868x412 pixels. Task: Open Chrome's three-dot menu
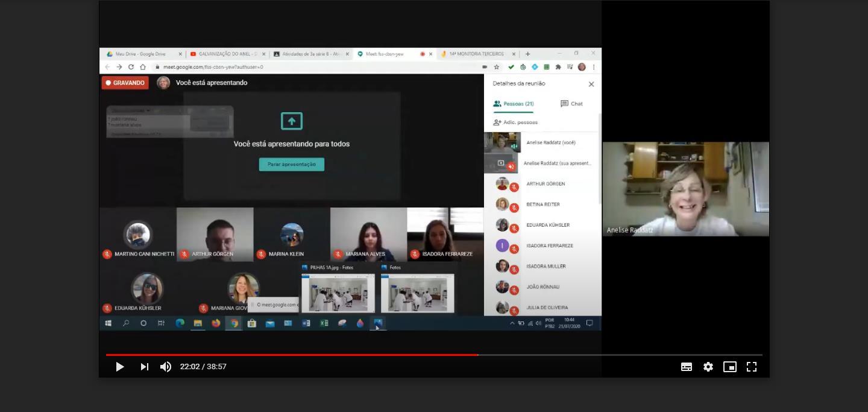[594, 67]
